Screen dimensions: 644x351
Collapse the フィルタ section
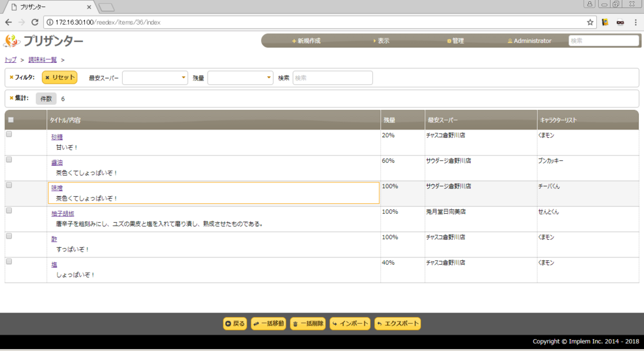pyautogui.click(x=22, y=77)
